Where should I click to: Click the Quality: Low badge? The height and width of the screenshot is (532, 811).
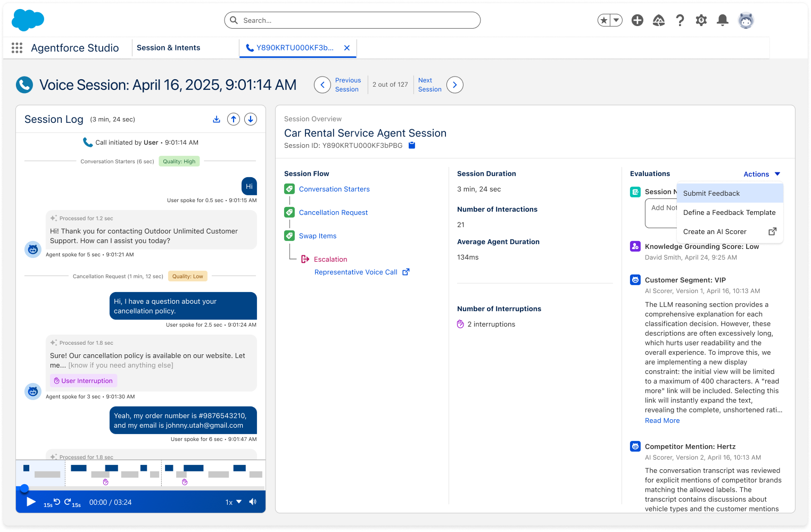188,276
